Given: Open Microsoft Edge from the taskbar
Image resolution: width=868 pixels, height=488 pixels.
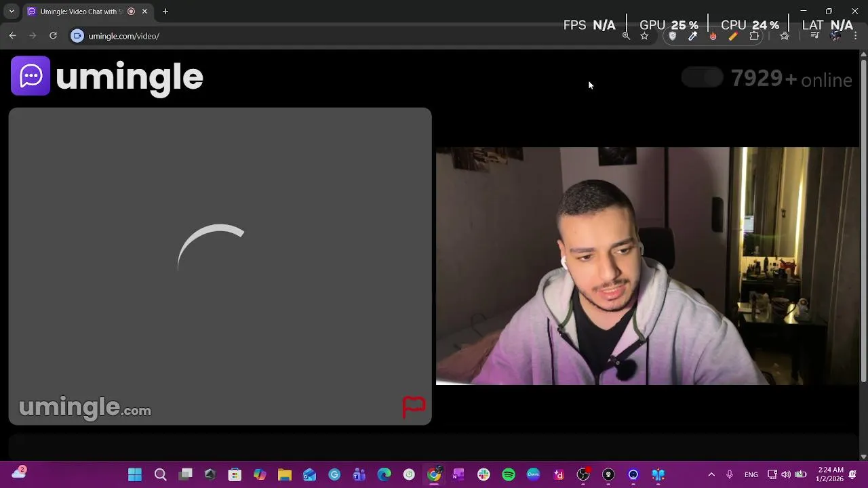Looking at the screenshot, I should click(384, 474).
